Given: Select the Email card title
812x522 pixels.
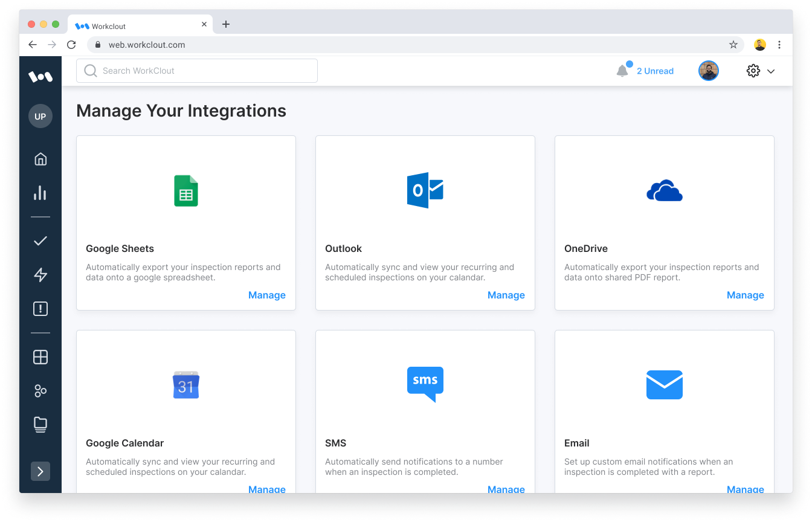Looking at the screenshot, I should 577,443.
